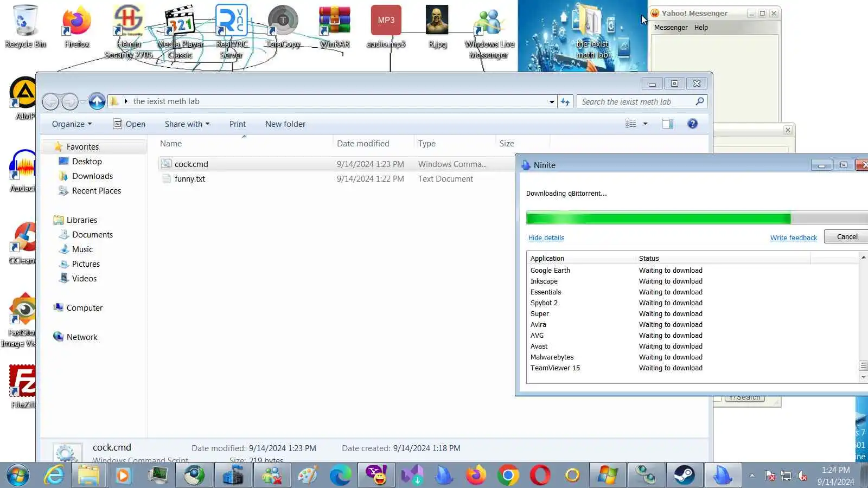Image resolution: width=868 pixels, height=488 pixels.
Task: Select Network in the navigation pane
Action: pyautogui.click(x=82, y=337)
